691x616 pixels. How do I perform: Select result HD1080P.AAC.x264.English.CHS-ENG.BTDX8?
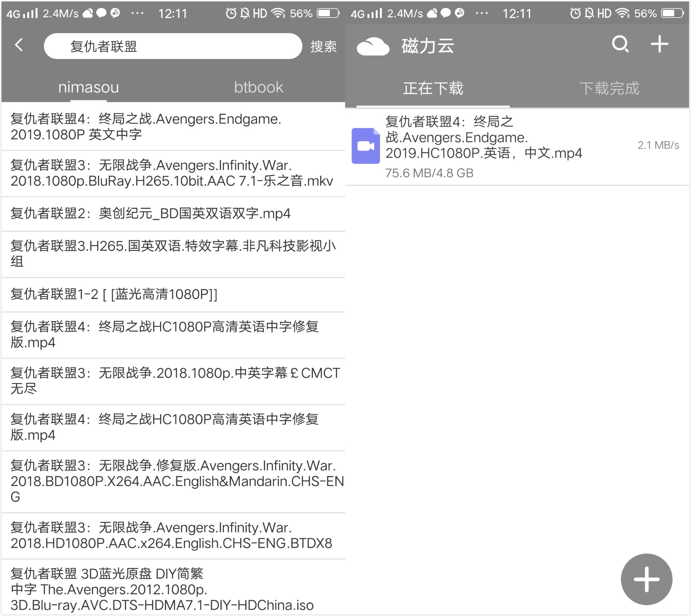tap(173, 536)
